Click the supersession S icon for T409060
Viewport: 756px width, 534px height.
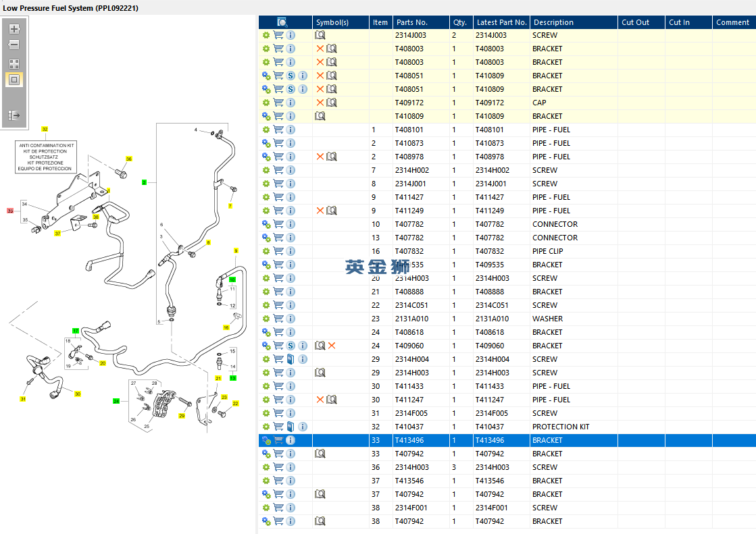291,346
